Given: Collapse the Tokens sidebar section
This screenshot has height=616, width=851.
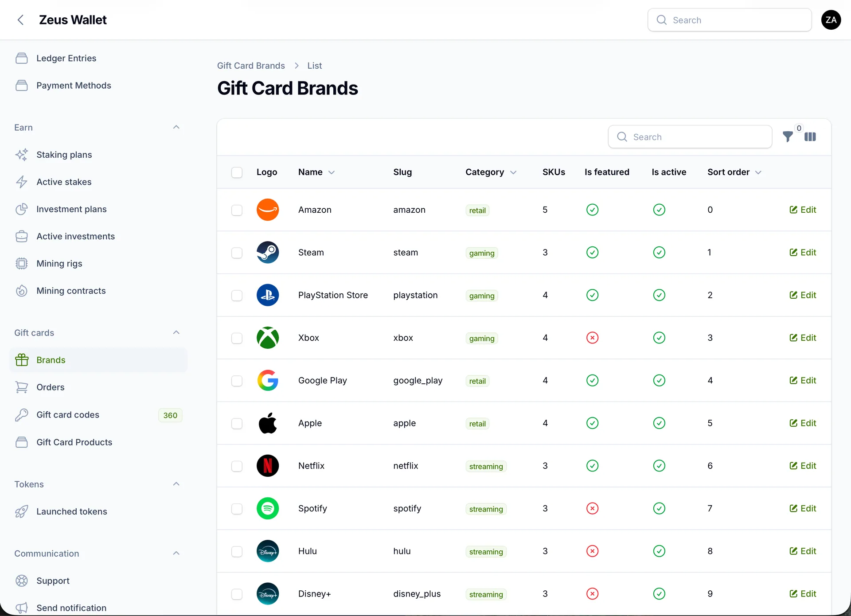Looking at the screenshot, I should click(x=176, y=484).
